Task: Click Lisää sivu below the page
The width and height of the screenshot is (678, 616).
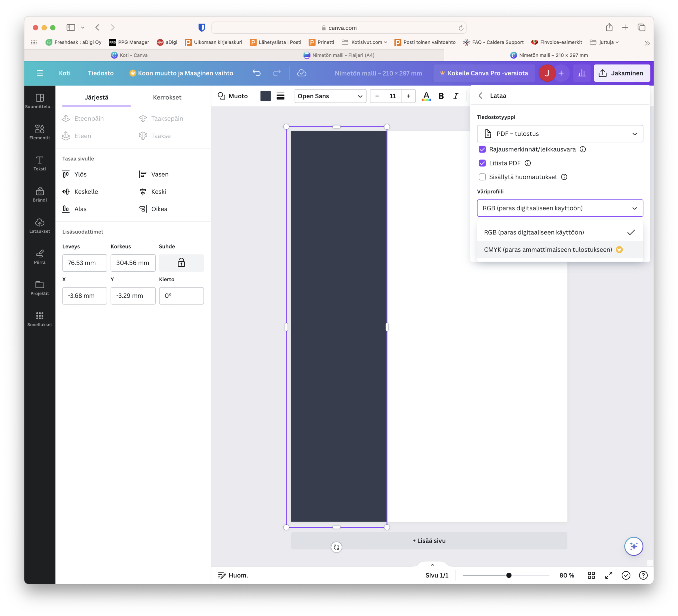Action: (x=428, y=540)
